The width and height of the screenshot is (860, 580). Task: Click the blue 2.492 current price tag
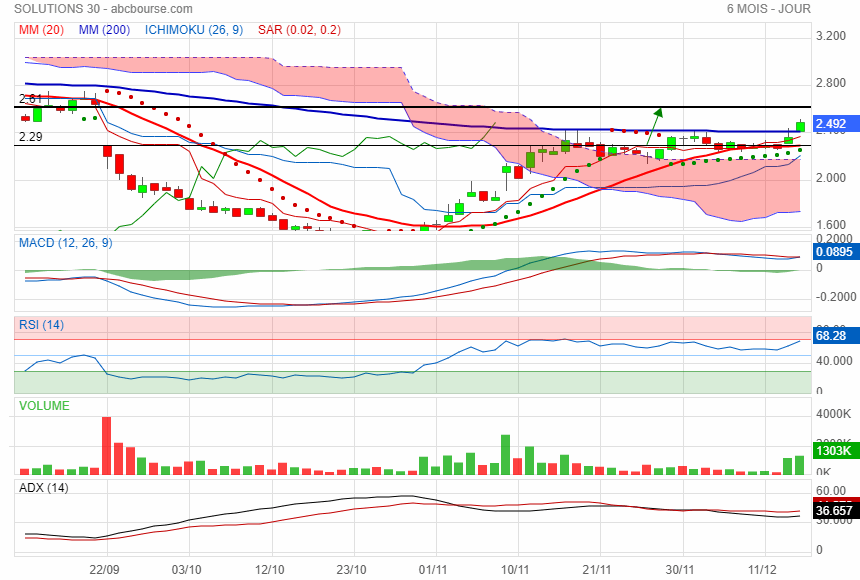(835, 124)
